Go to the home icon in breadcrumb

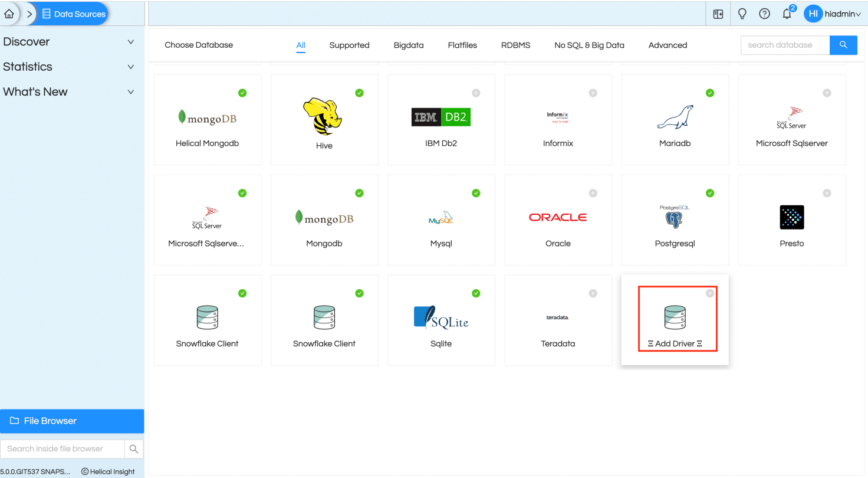(x=9, y=14)
